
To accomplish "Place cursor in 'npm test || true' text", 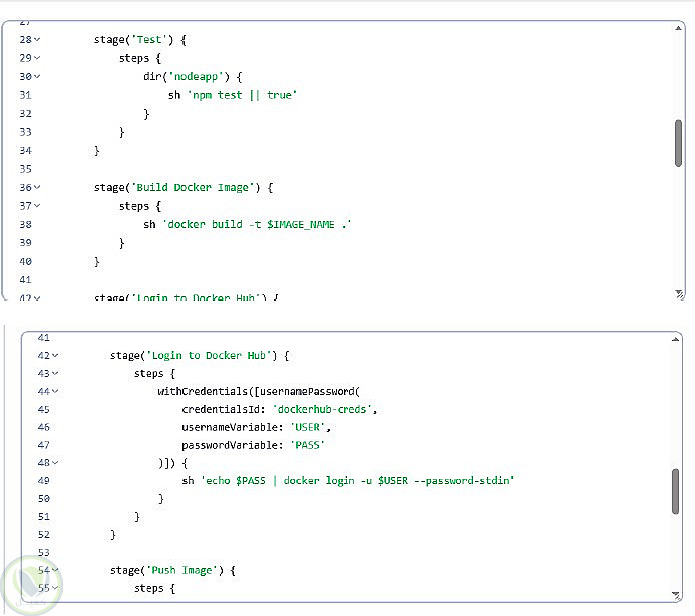I will pos(242,95).
